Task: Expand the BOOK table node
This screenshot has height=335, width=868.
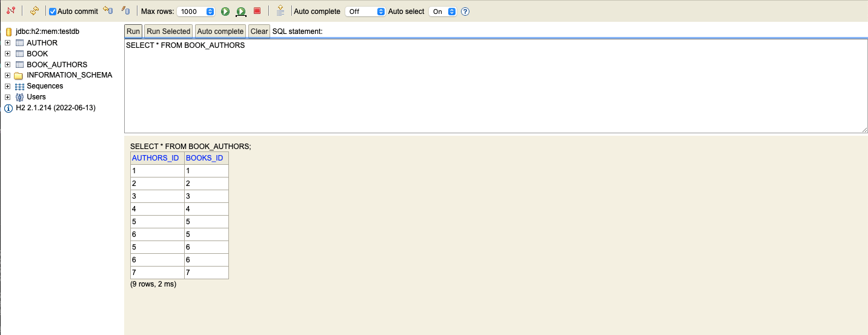Action: [x=8, y=54]
